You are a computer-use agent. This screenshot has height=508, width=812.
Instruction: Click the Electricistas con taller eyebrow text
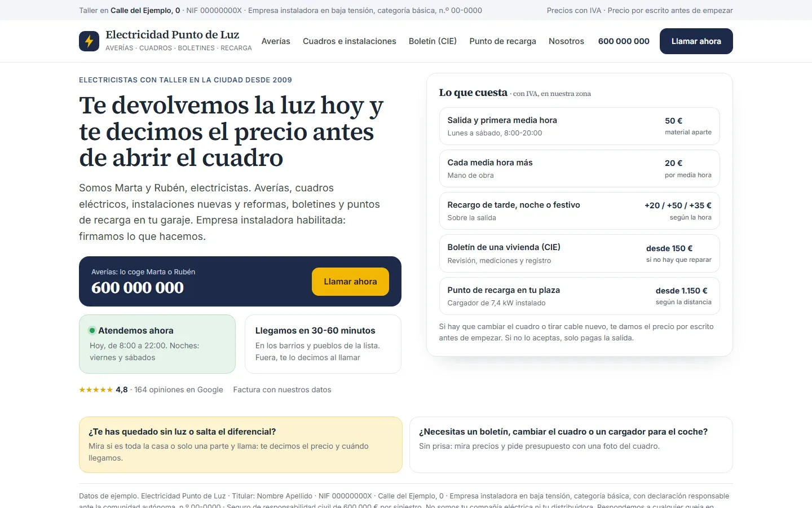pos(186,80)
